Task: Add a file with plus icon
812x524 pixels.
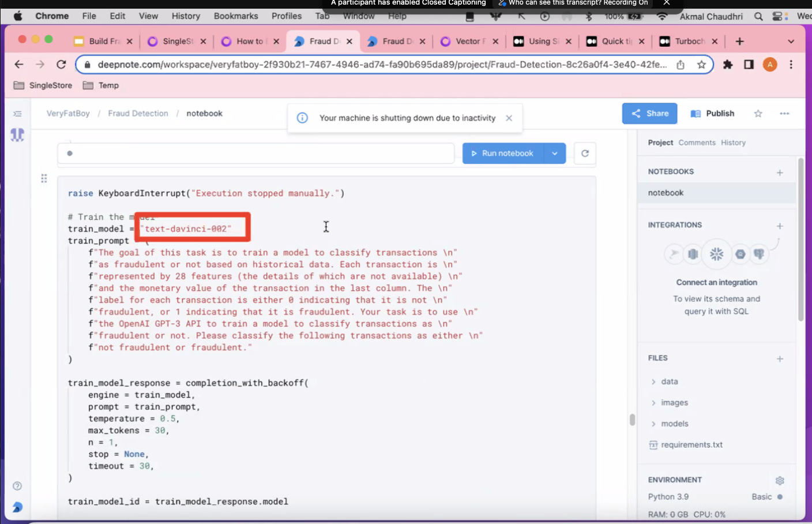Action: pyautogui.click(x=780, y=359)
